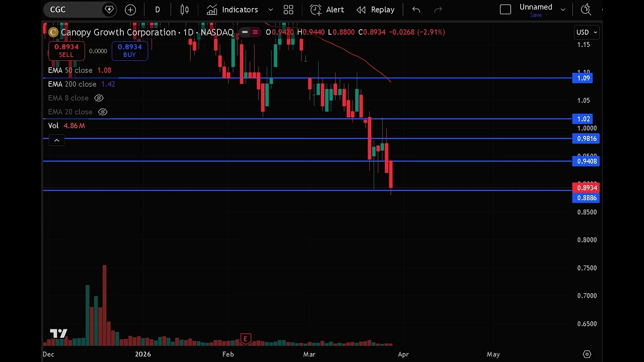Click the TradingView logo in the chart
The image size is (644, 362).
pyautogui.click(x=58, y=333)
